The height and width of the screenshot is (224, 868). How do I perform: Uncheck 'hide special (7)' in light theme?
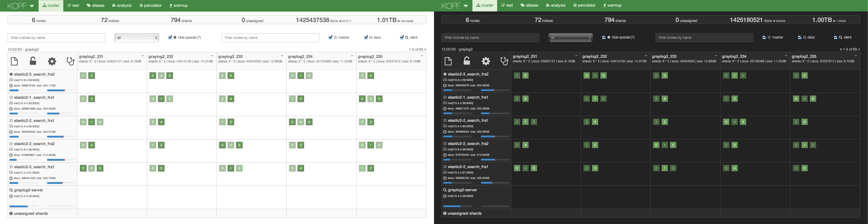coord(170,37)
